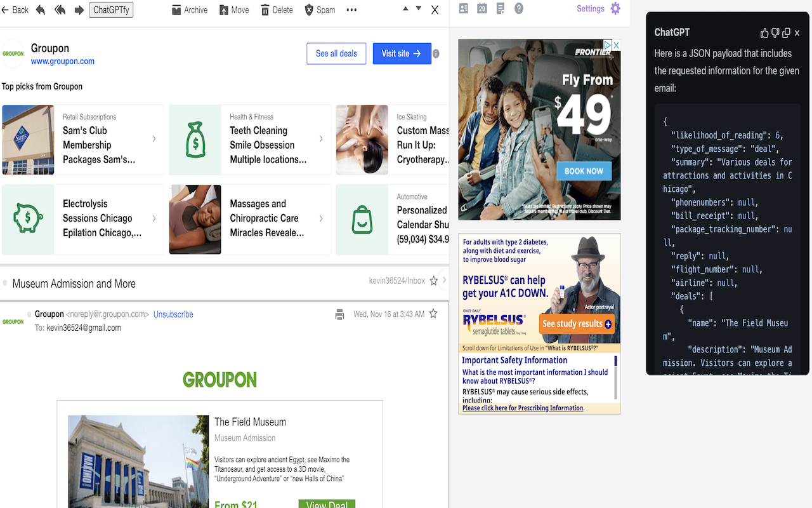Click the Reply All double-arrow icon

pyautogui.click(x=60, y=10)
